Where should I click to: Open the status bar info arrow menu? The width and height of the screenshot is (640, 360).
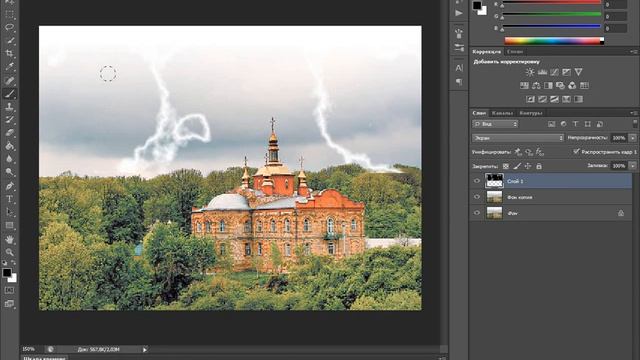point(144,349)
